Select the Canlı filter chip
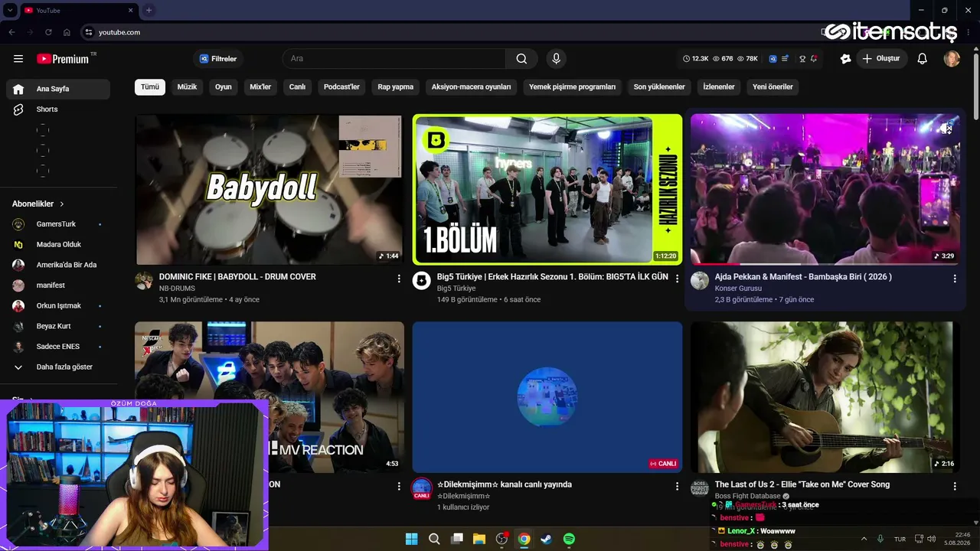 point(297,87)
